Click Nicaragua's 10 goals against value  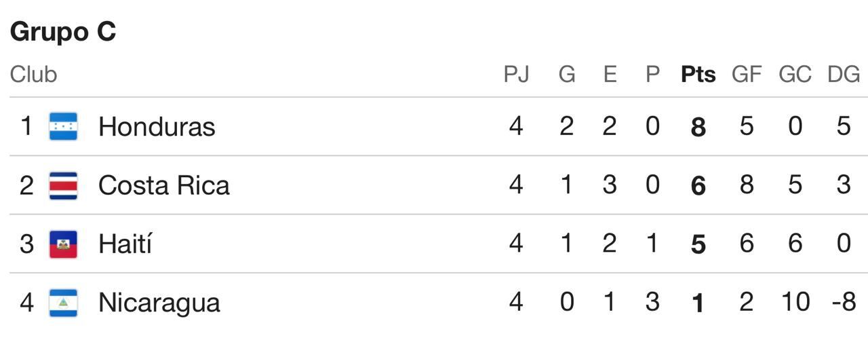tap(795, 303)
